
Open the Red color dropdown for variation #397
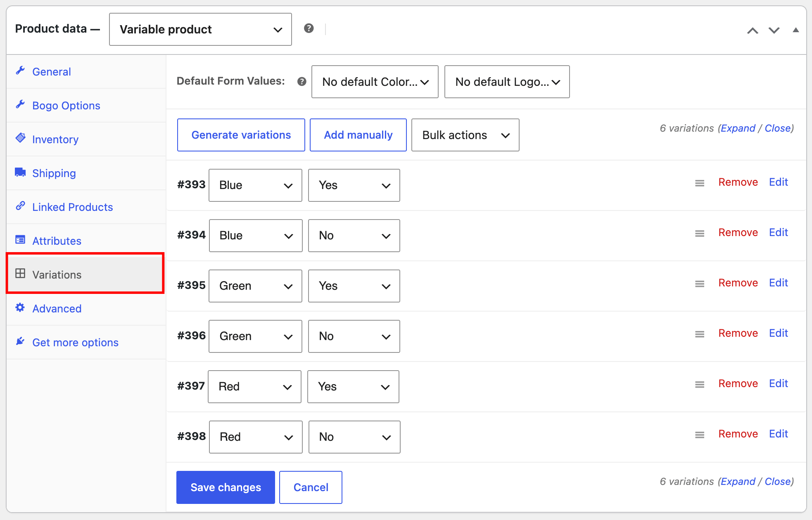[254, 387]
